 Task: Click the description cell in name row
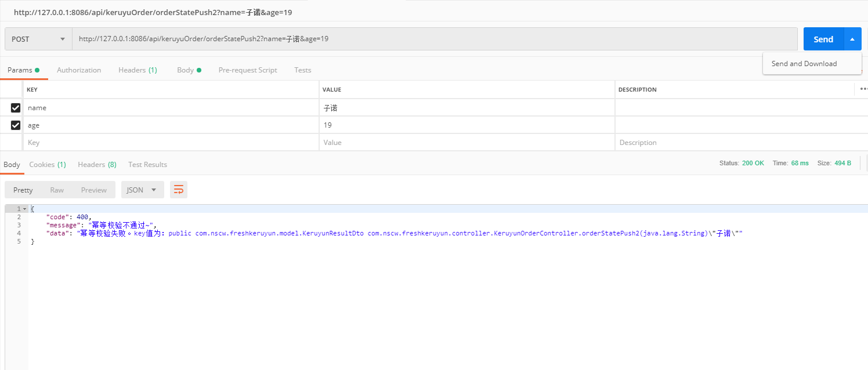pos(741,108)
